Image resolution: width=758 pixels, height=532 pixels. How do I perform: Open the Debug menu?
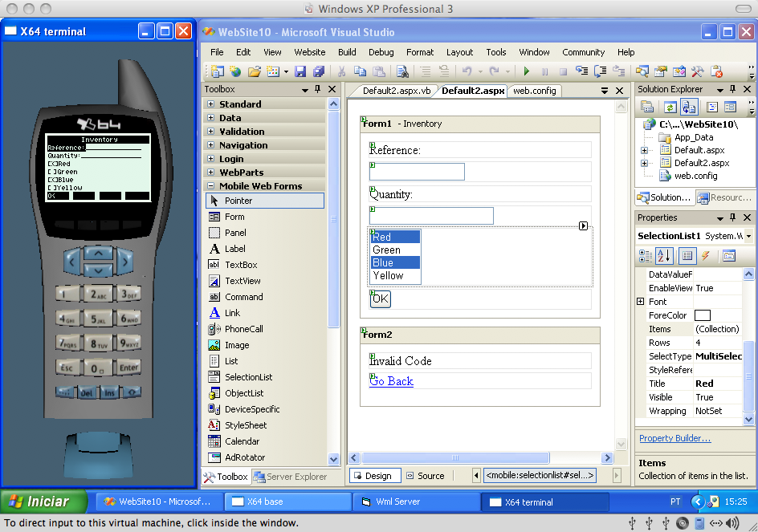click(381, 52)
